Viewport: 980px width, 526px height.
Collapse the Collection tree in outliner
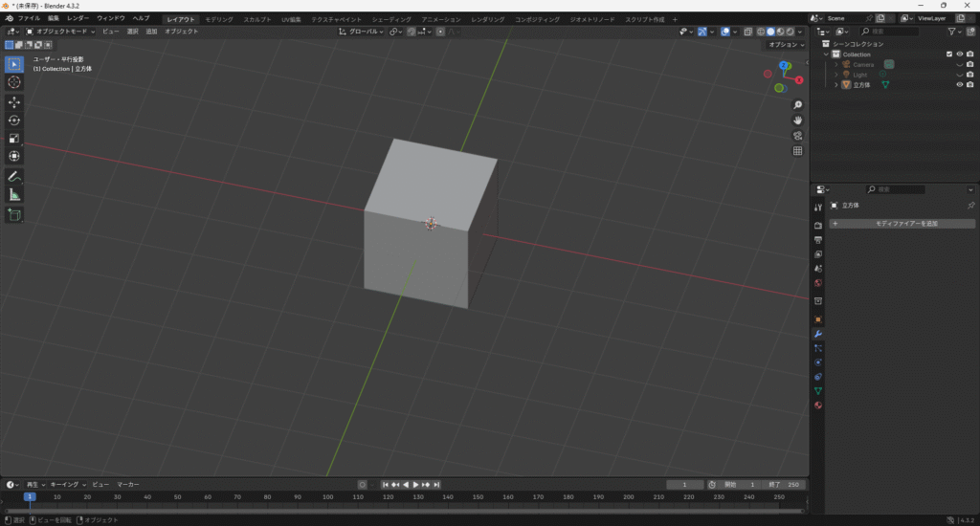pos(826,55)
